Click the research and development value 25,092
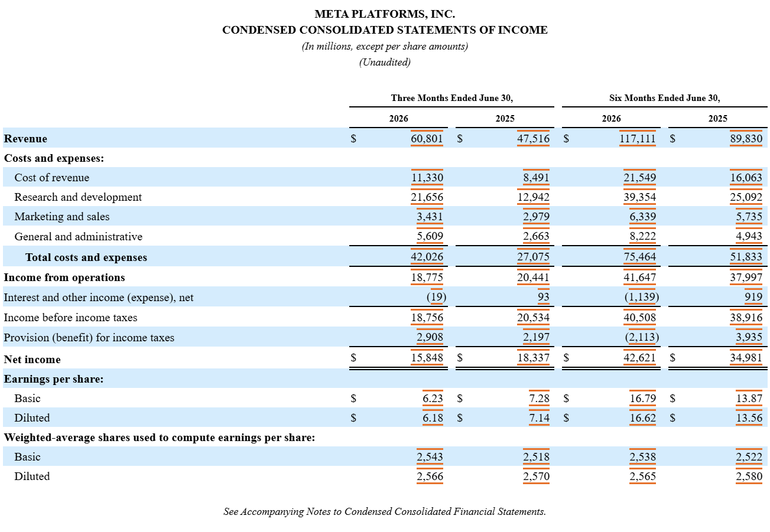 (746, 197)
